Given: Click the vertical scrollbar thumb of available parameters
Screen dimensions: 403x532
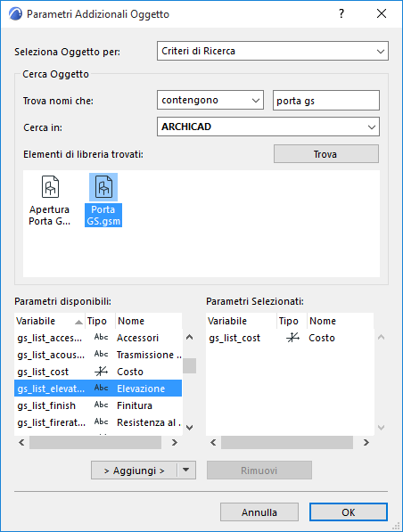Looking at the screenshot, I should [189, 365].
